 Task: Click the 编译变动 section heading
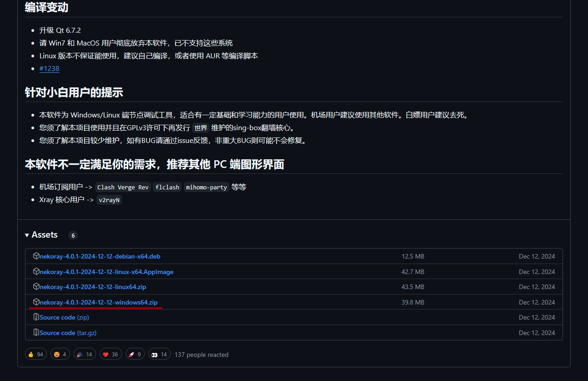pos(47,7)
